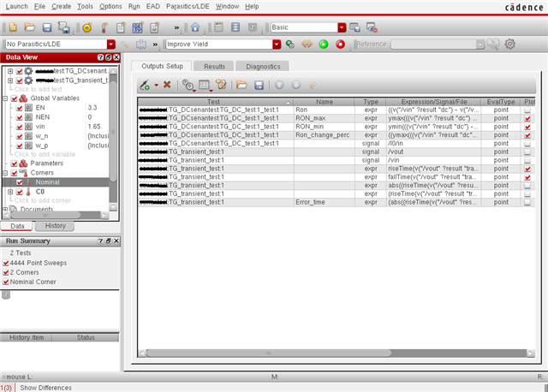Undock the Run Summary panel with float icon

pyautogui.click(x=109, y=241)
